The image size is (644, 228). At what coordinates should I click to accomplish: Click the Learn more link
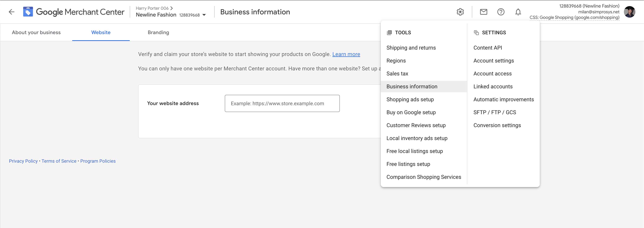[x=346, y=54]
